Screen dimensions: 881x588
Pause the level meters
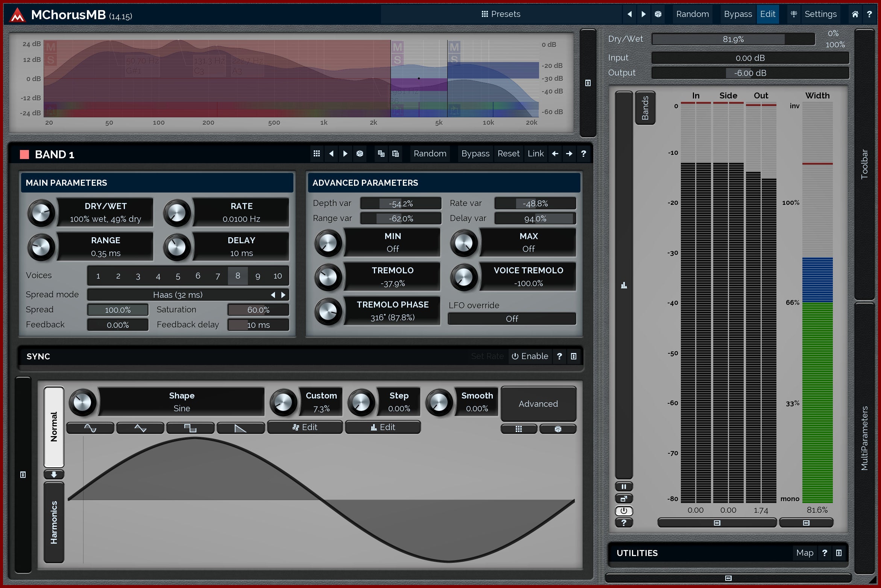[624, 486]
